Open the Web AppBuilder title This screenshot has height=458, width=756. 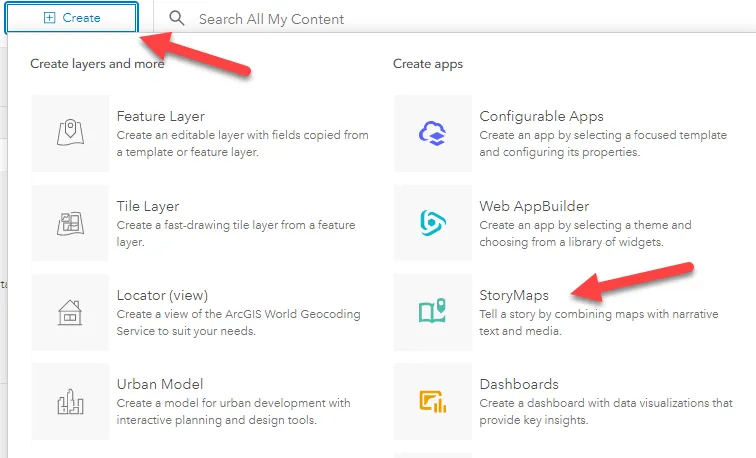click(534, 206)
